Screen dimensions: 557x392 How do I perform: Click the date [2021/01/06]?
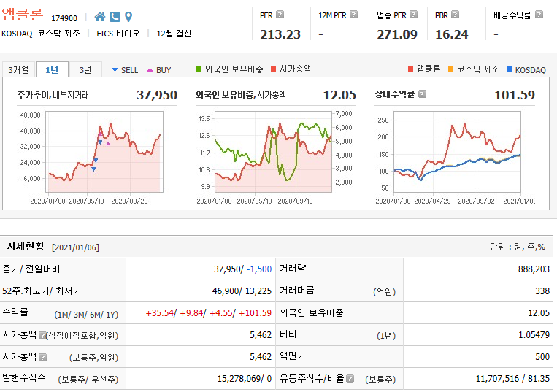click(x=75, y=247)
